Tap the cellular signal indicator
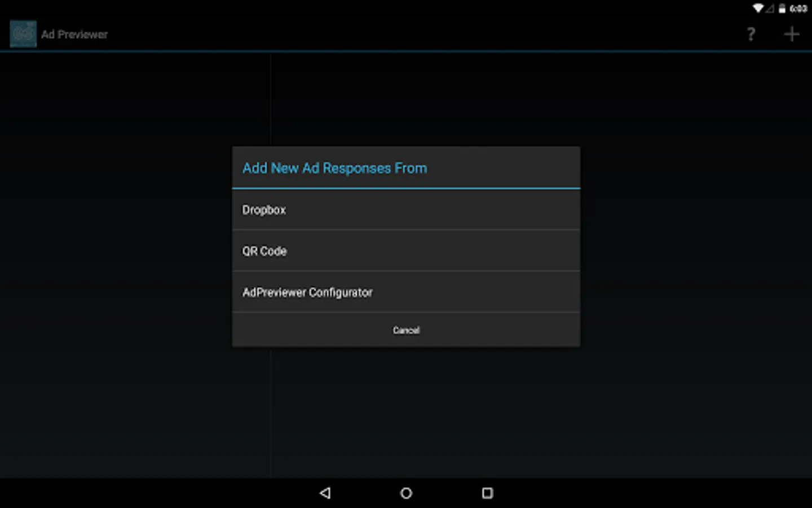This screenshot has height=508, width=812. click(770, 8)
